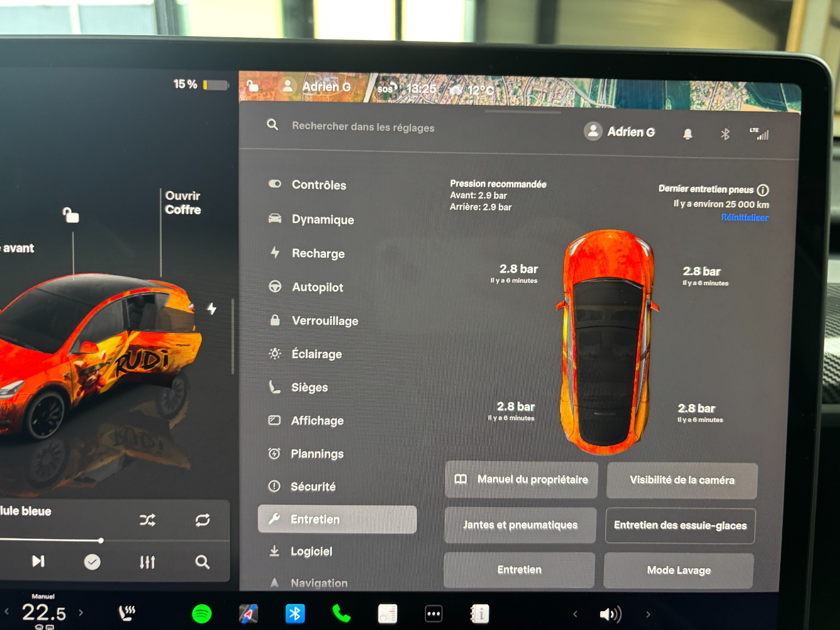The width and height of the screenshot is (840, 630).
Task: Toggle repeat playback
Action: tap(203, 520)
